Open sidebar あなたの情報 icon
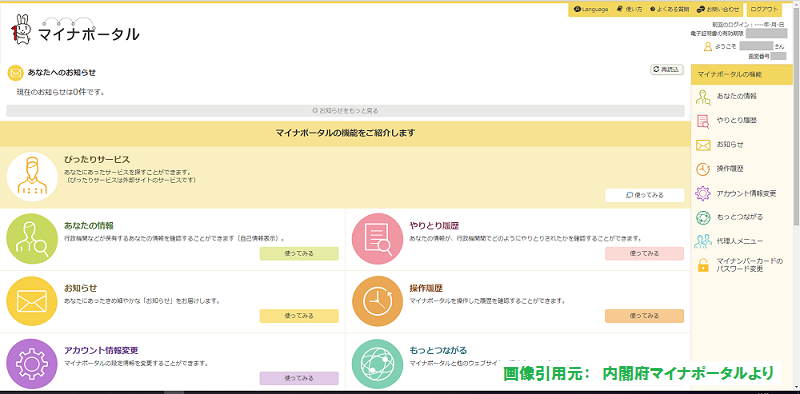Screen dimensions: 800x394 point(703,97)
